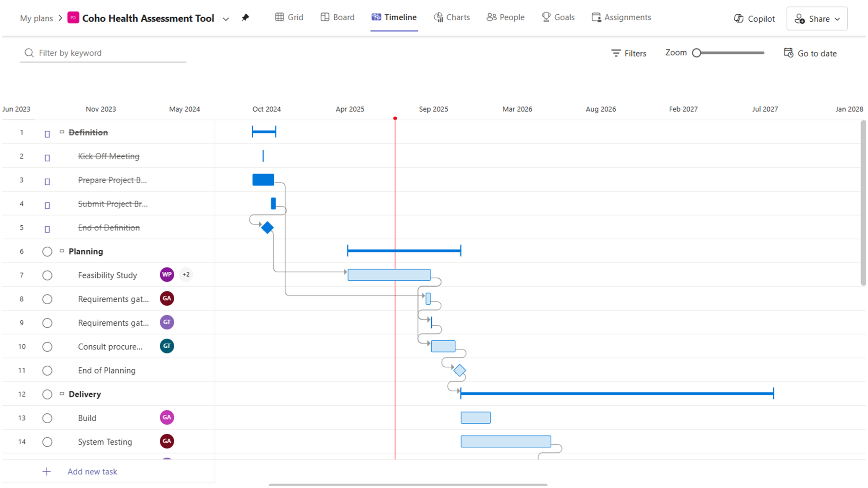This screenshot has width=868, height=488.
Task: Click the Filters funnel icon
Action: pos(616,53)
